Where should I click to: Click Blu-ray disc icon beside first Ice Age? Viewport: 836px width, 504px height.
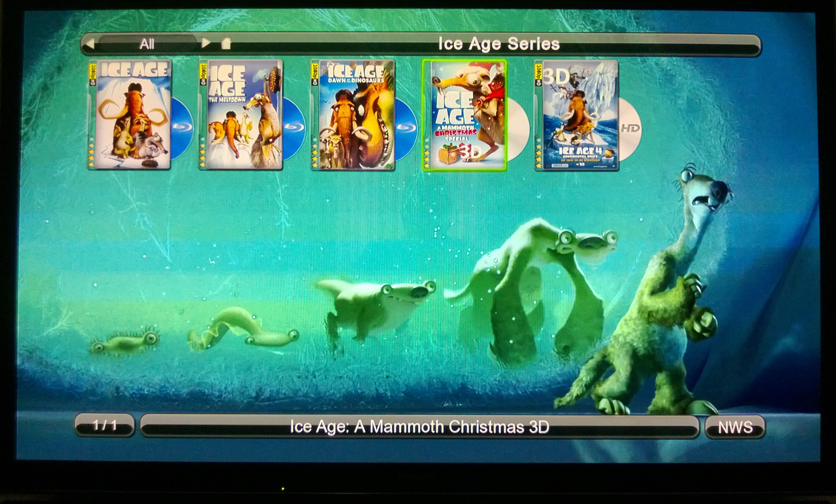183,129
